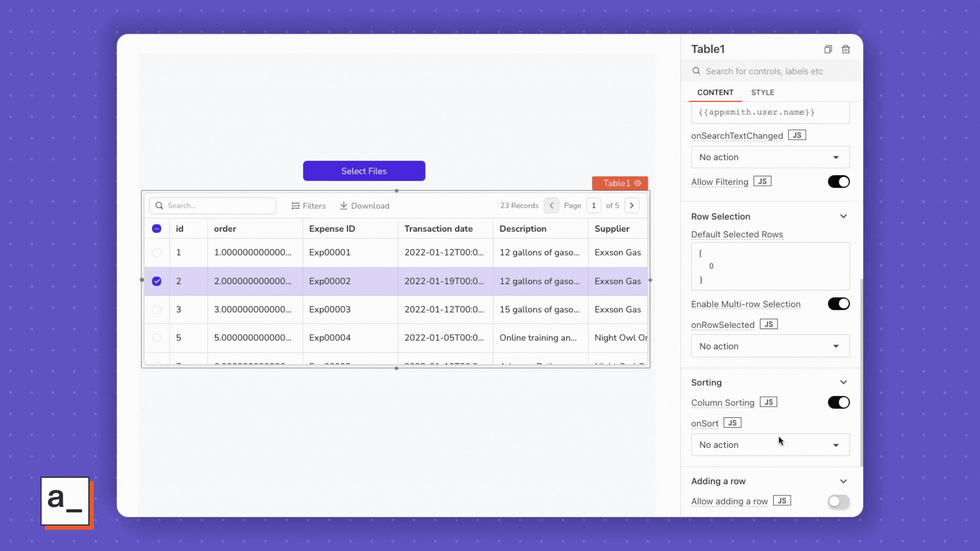Collapse the Row Selection section
The width and height of the screenshot is (980, 551).
[843, 216]
